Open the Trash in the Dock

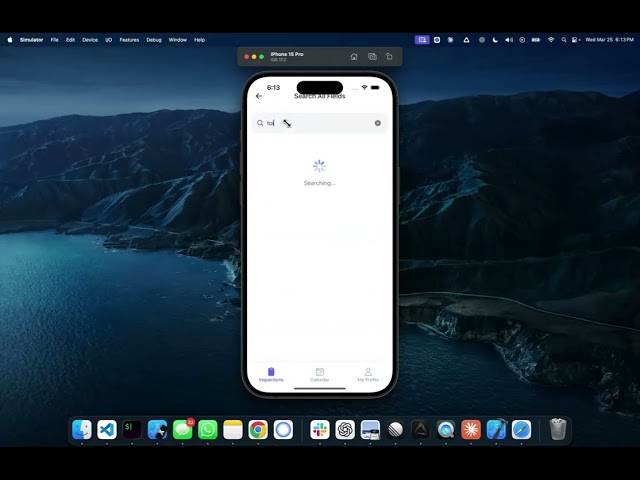click(x=558, y=429)
